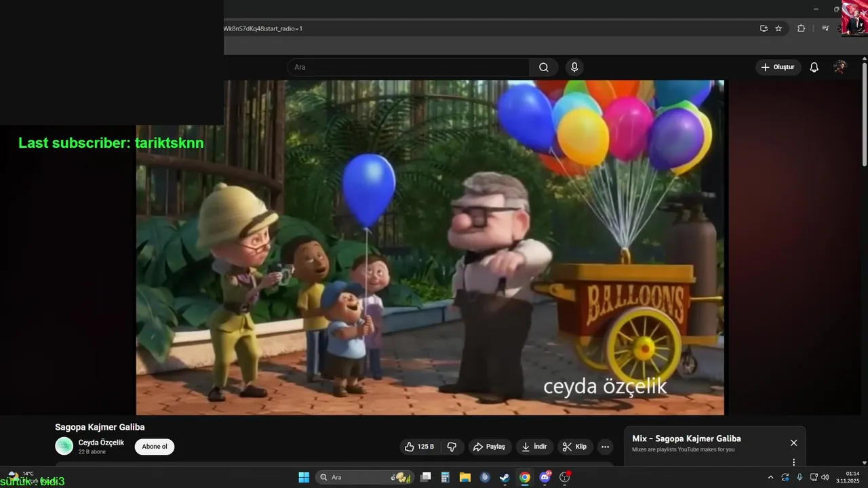This screenshot has height=488, width=868.
Task: Click the Paylaş share button
Action: point(489,447)
